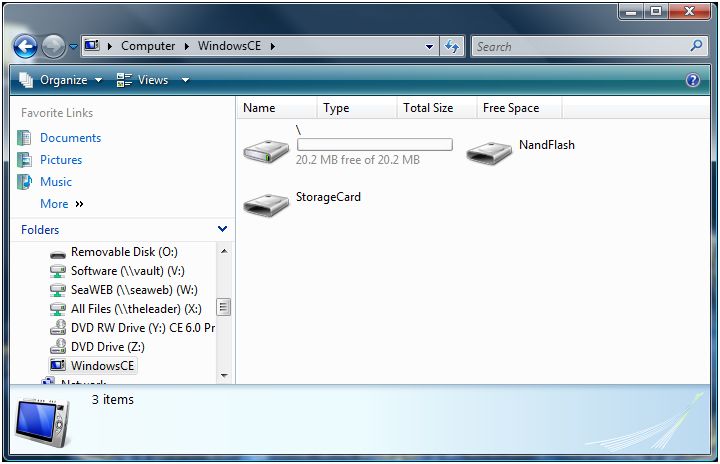This screenshot has width=720, height=464.
Task: Open the Music favorite link
Action: pyautogui.click(x=56, y=182)
